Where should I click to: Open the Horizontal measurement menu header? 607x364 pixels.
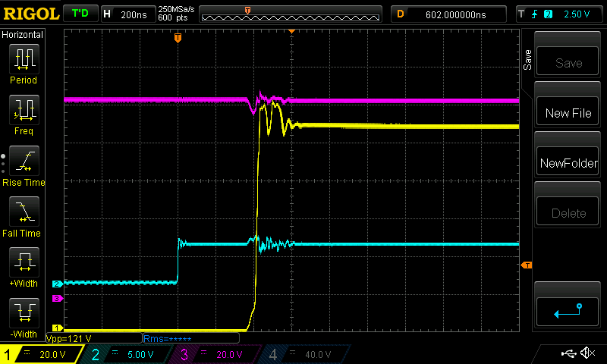(23, 35)
